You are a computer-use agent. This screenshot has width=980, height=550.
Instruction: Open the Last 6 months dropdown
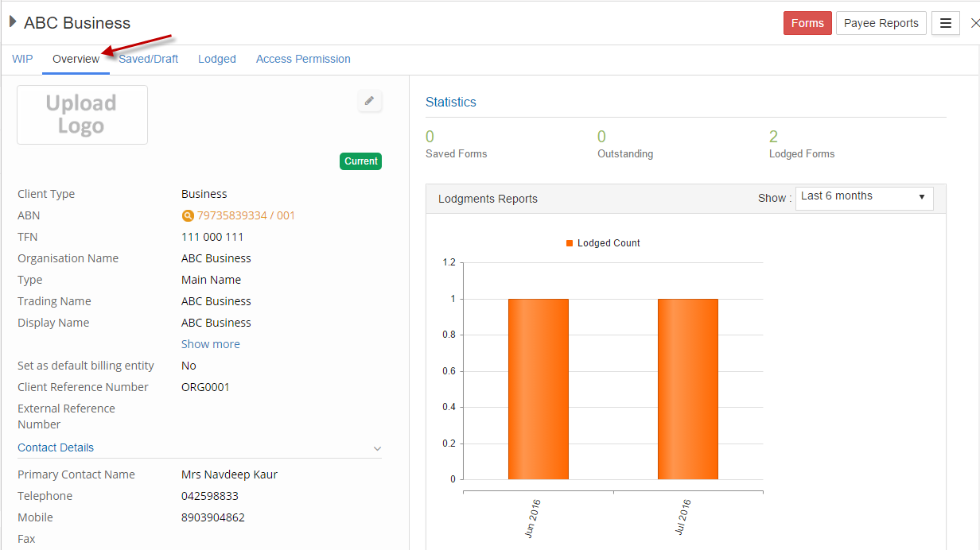(x=864, y=196)
